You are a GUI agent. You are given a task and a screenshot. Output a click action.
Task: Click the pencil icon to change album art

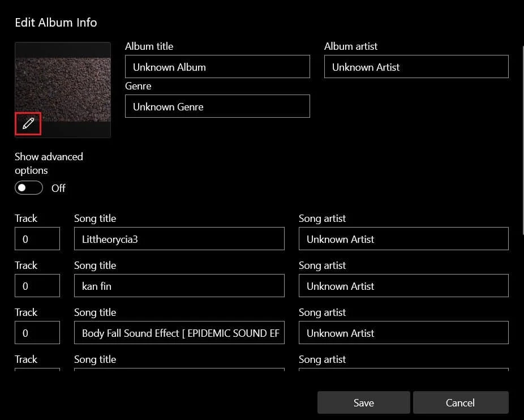(x=28, y=123)
